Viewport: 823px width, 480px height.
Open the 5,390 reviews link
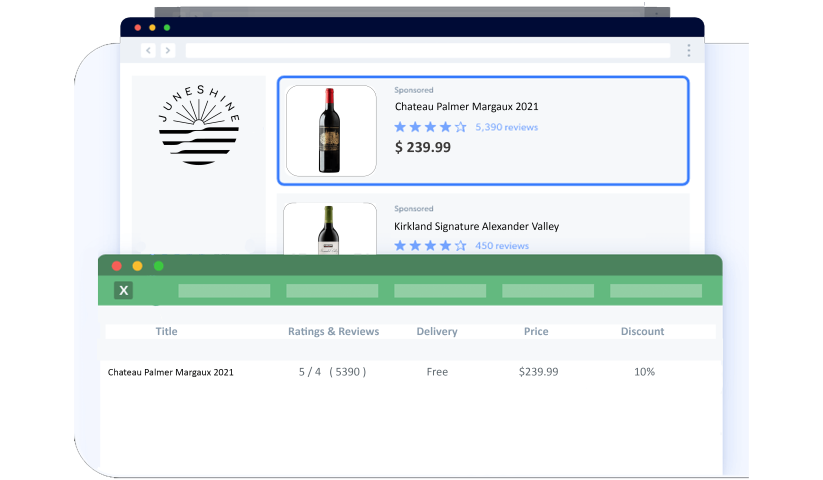pyautogui.click(x=507, y=127)
